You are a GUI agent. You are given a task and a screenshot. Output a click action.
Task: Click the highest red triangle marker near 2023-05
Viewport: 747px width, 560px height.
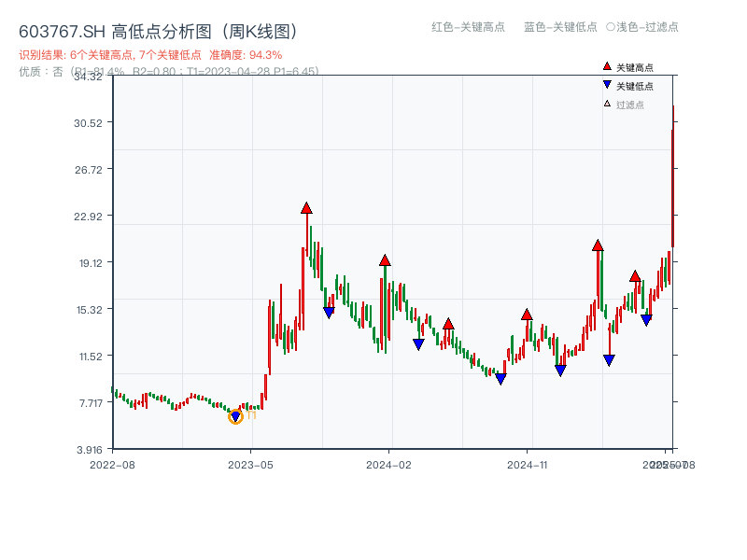pos(306,208)
